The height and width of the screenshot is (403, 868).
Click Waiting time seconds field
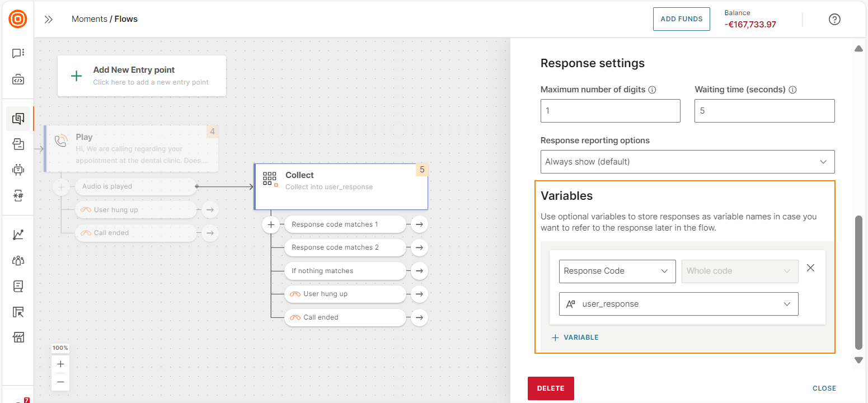click(764, 111)
